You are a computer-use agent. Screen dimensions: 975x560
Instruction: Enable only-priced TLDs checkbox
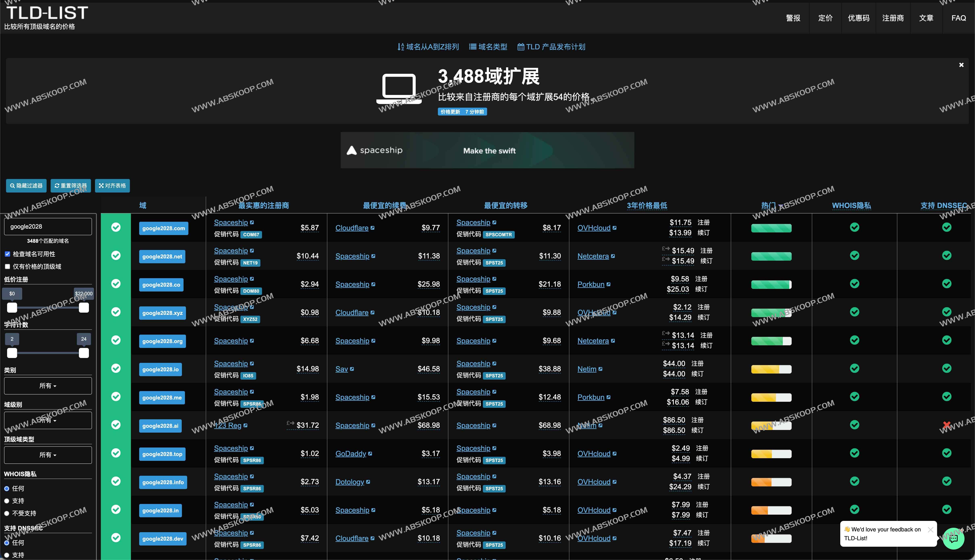click(7, 266)
